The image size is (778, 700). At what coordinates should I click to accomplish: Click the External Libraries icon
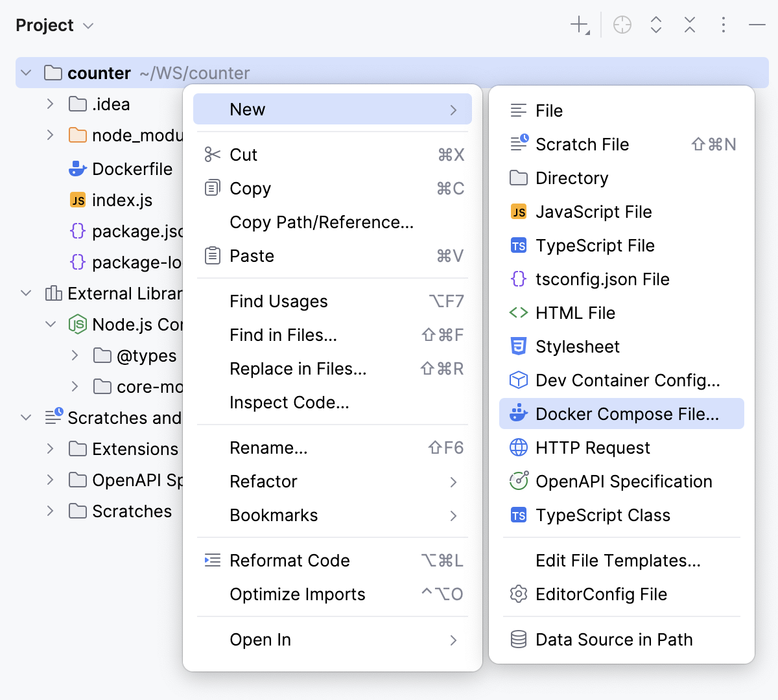tap(53, 294)
